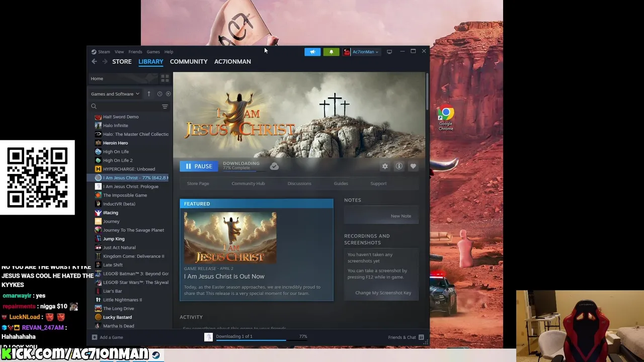Open Friends & Chat icon at bottom right
Image resolution: width=644 pixels, height=362 pixels.
point(421,337)
